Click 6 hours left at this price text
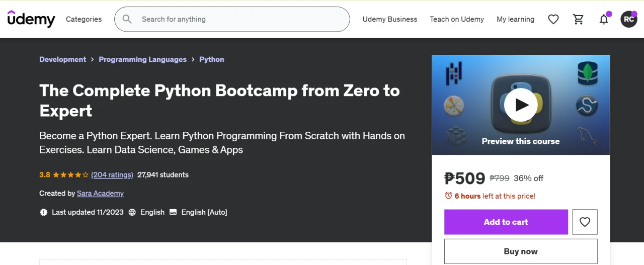 495,196
